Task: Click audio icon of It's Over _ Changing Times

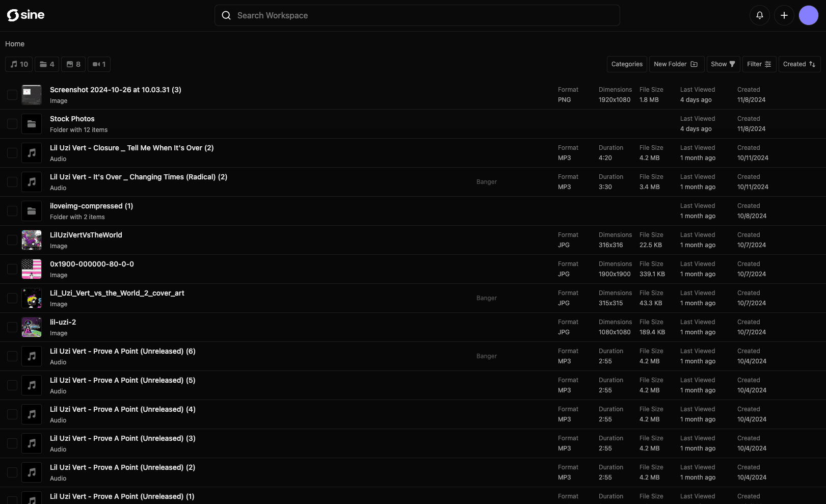Action: 32,182
